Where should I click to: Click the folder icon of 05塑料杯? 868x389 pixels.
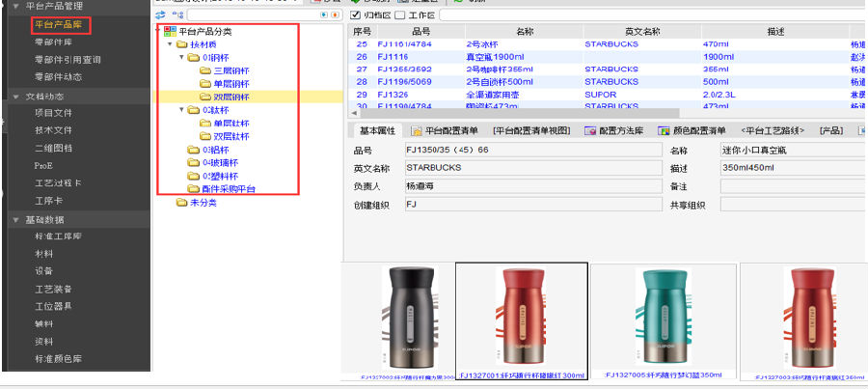click(x=193, y=177)
